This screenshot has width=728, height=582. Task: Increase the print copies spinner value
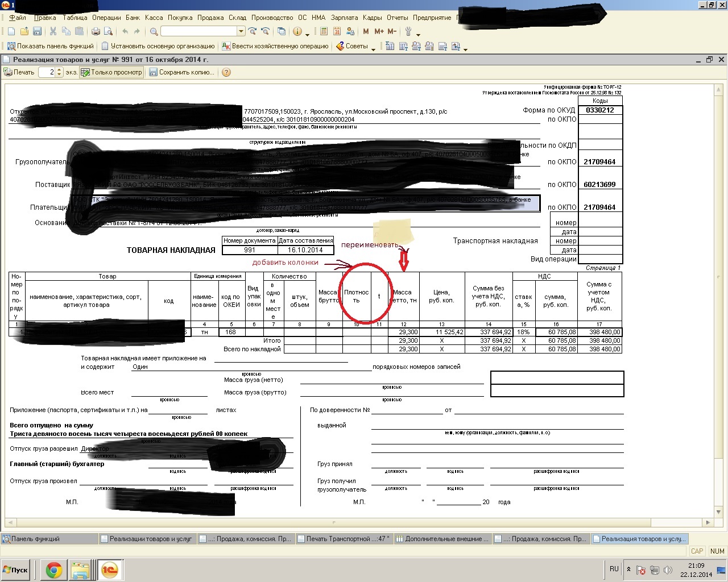(59, 70)
